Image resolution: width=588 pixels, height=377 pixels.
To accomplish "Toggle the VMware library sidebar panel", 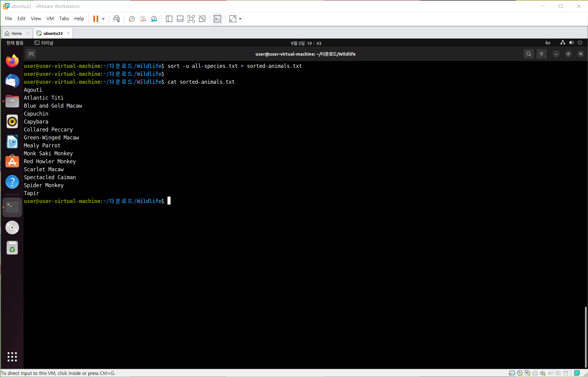I will 169,19.
